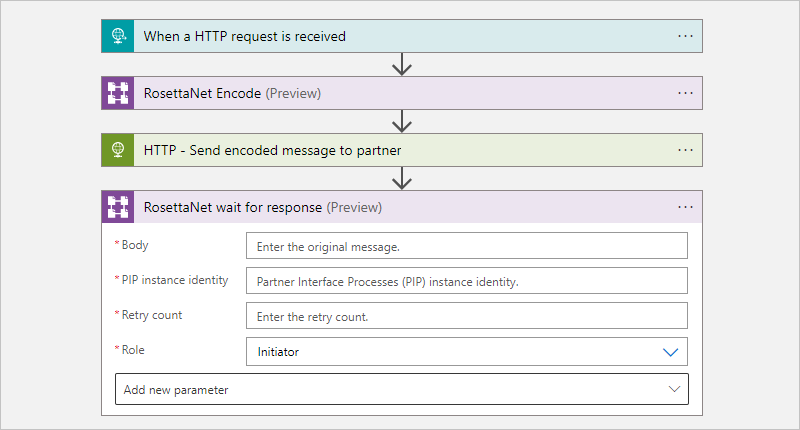Expand the Add new parameter dropdown
The width and height of the screenshot is (800, 430).
402,389
